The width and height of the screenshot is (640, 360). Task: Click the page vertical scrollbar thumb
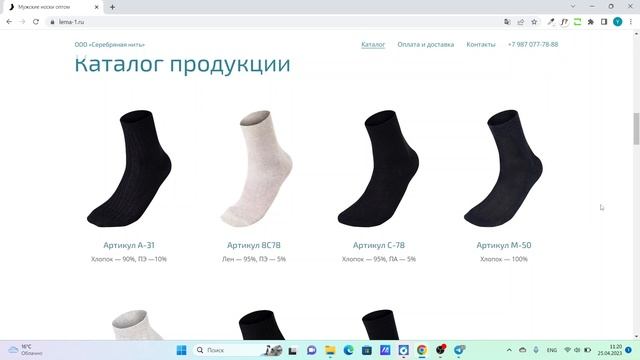tap(636, 128)
